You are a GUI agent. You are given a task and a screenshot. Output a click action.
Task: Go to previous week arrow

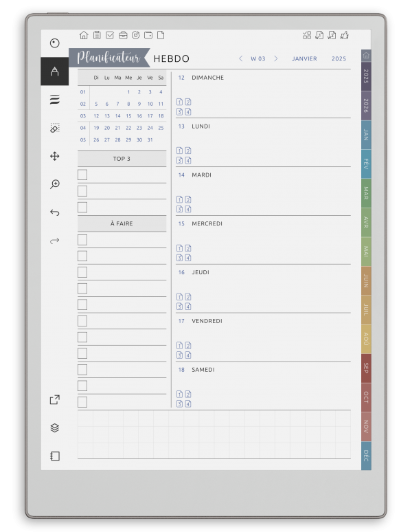(x=240, y=58)
